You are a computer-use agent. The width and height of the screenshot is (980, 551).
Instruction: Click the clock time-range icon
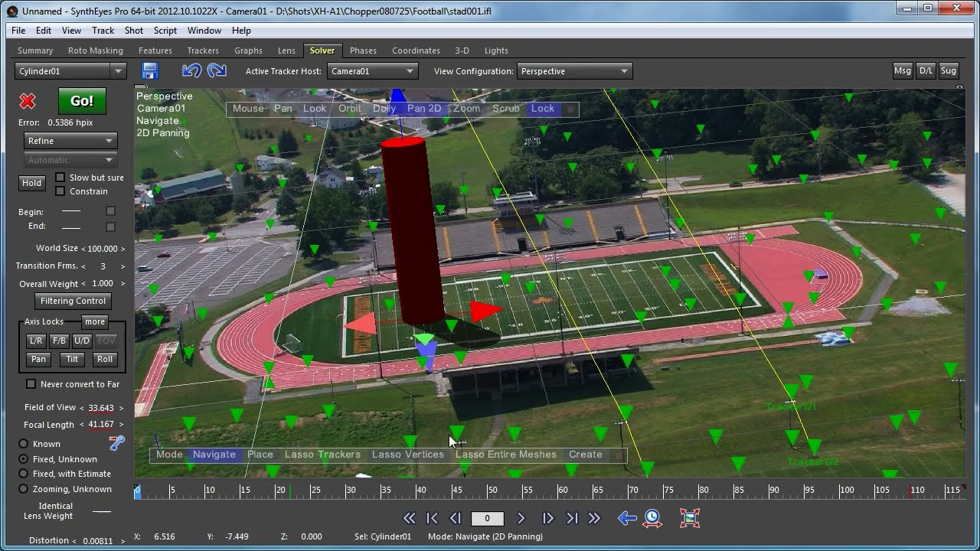pyautogui.click(x=652, y=518)
